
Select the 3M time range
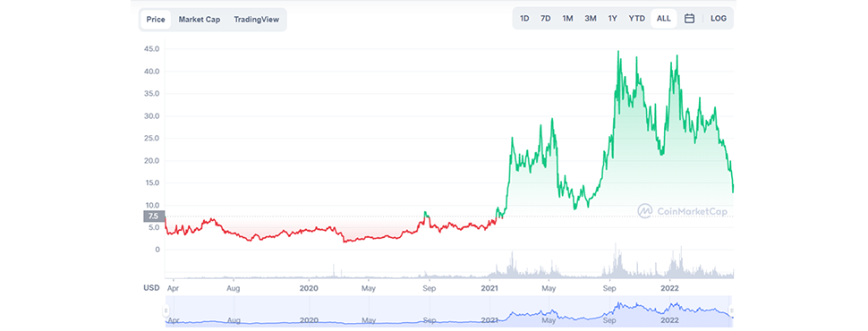tap(590, 18)
